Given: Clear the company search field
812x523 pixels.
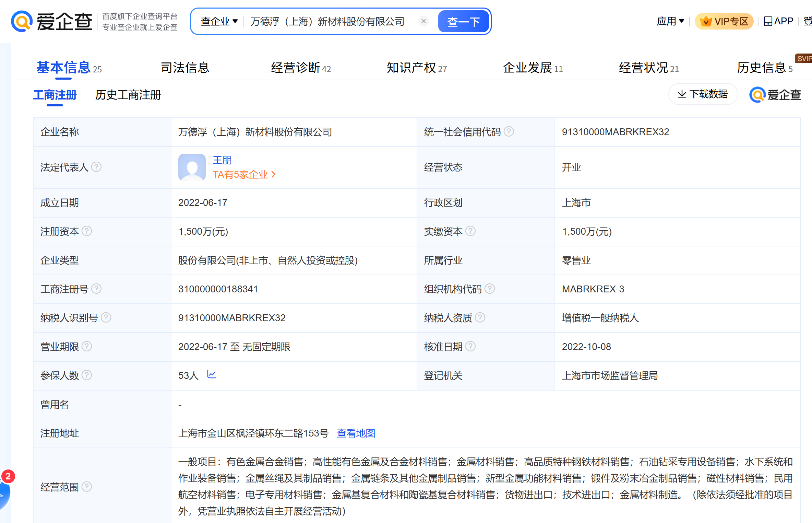Looking at the screenshot, I should click(x=423, y=21).
